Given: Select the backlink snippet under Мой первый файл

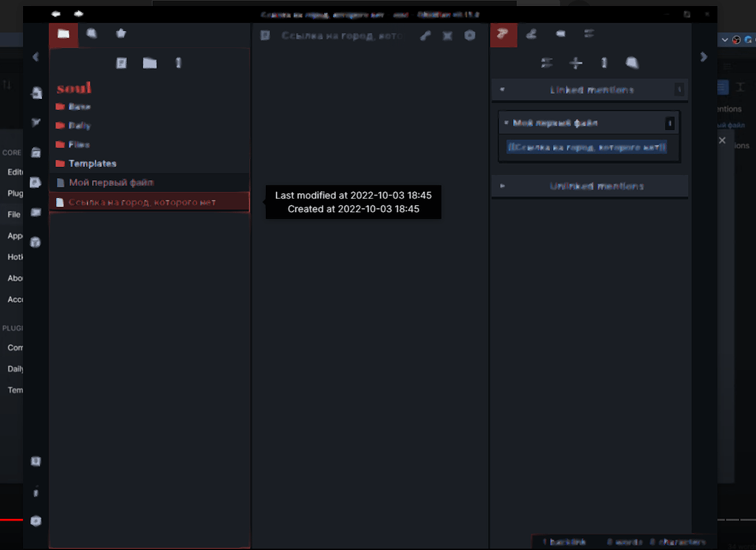Looking at the screenshot, I should coord(587,148).
